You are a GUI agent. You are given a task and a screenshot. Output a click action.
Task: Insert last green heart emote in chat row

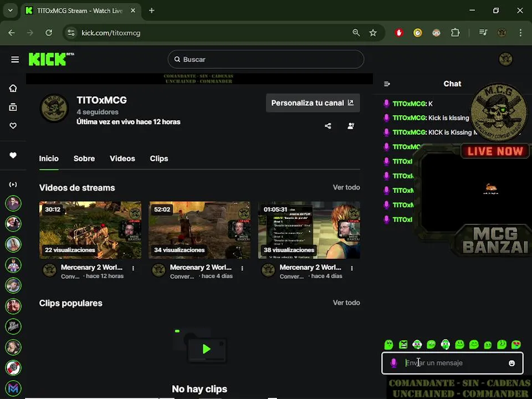pos(516,345)
